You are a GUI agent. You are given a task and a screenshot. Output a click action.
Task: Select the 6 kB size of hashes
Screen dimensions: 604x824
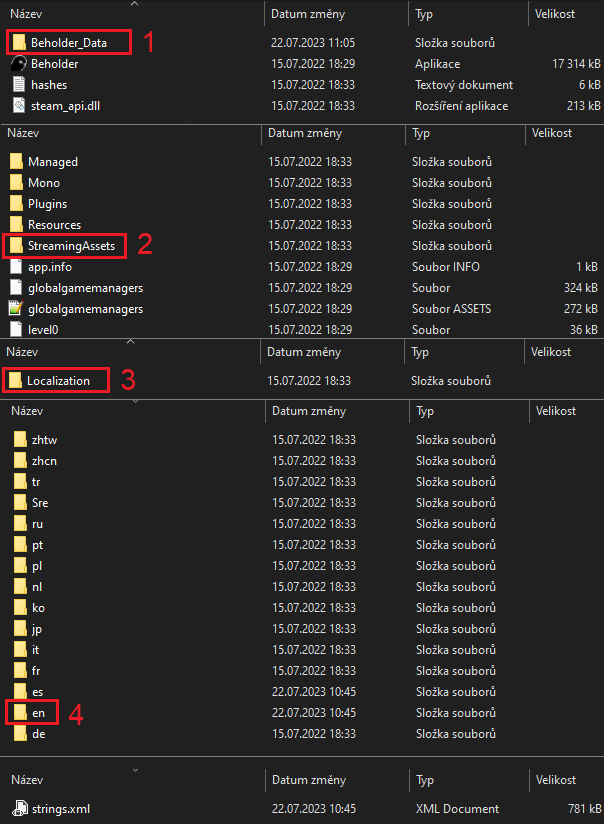point(590,85)
